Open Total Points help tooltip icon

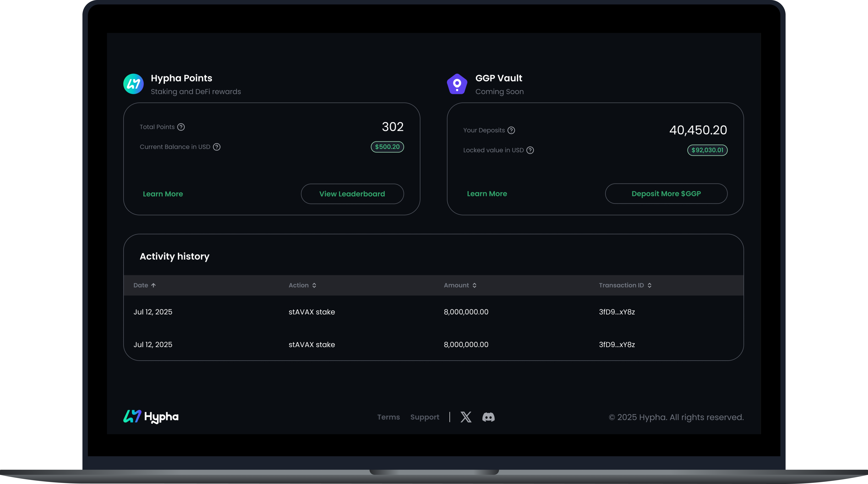click(181, 127)
